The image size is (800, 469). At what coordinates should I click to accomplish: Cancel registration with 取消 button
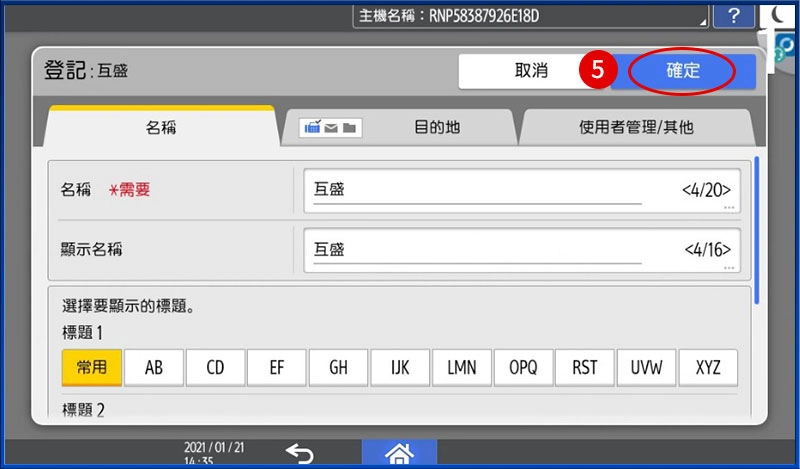click(531, 71)
